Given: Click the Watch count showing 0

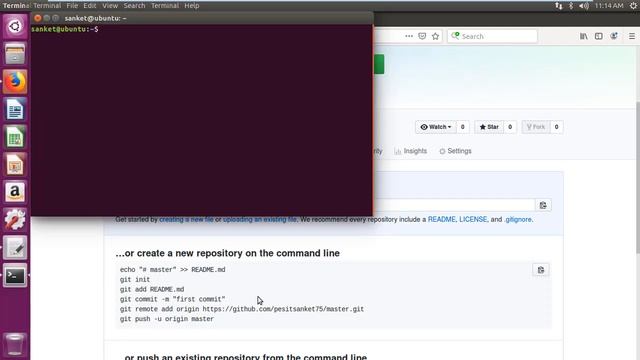Looking at the screenshot, I should click(462, 127).
